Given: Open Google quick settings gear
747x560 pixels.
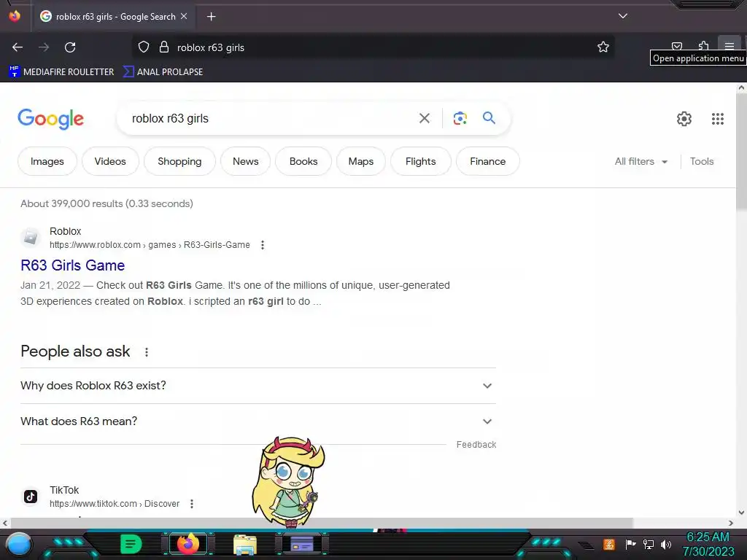Looking at the screenshot, I should 684,119.
